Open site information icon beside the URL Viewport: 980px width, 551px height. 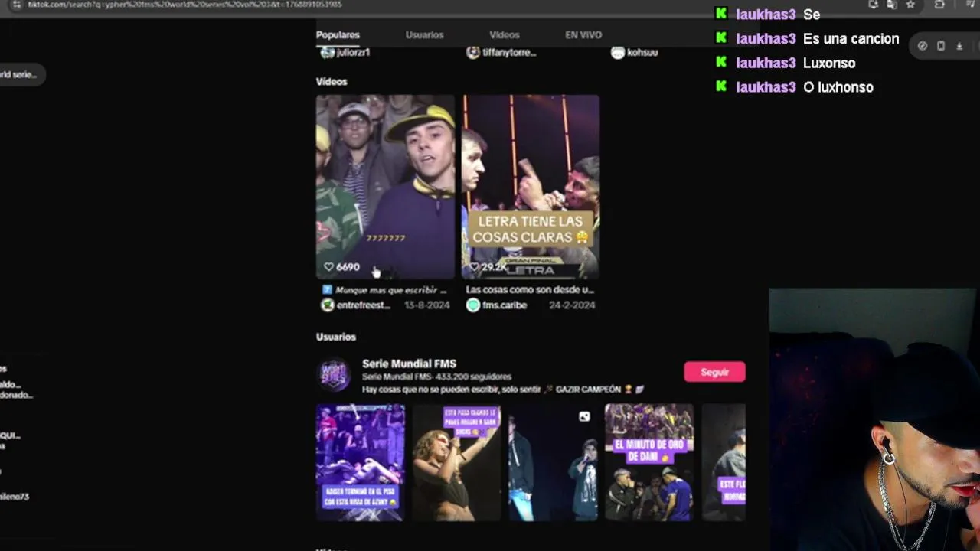pyautogui.click(x=17, y=5)
